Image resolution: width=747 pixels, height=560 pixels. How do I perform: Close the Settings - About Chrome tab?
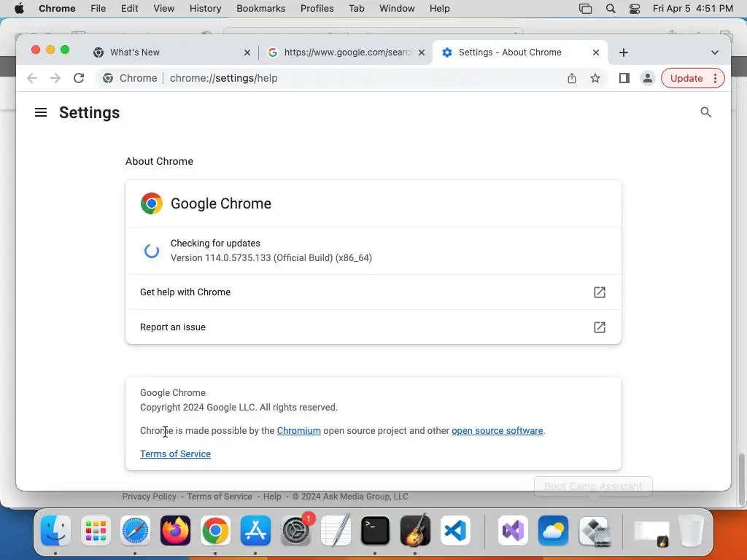tap(595, 52)
